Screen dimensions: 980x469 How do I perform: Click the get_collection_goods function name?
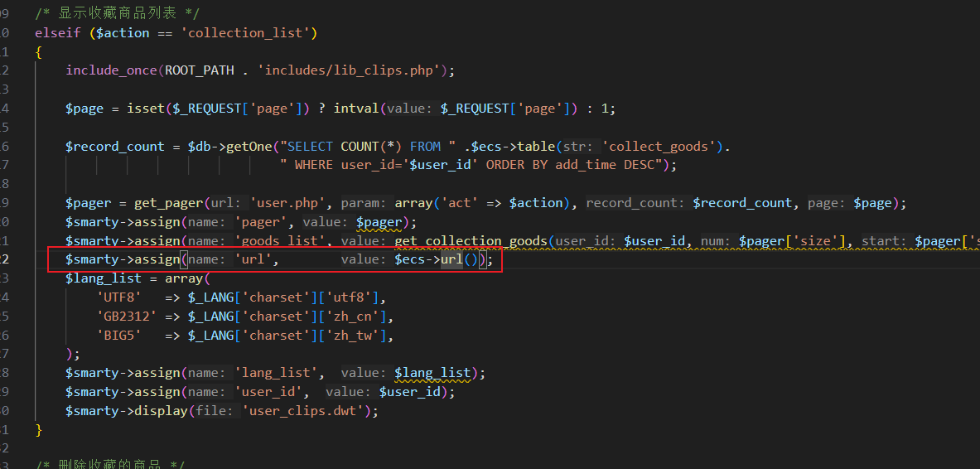[470, 241]
